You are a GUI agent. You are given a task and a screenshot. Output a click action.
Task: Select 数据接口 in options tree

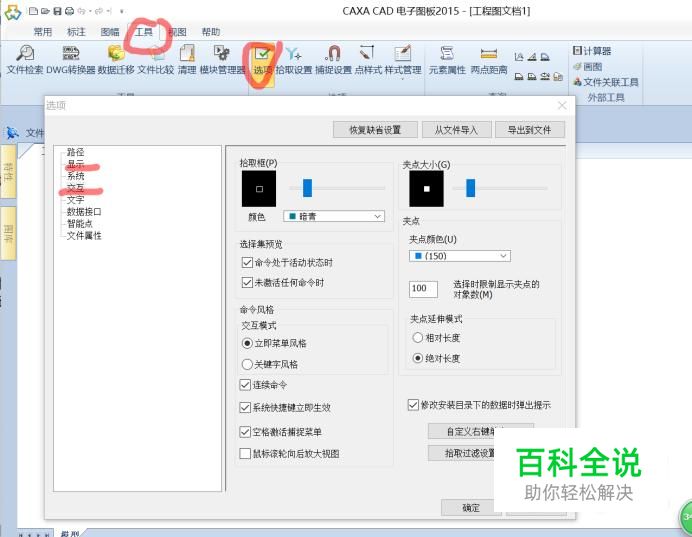click(x=84, y=212)
